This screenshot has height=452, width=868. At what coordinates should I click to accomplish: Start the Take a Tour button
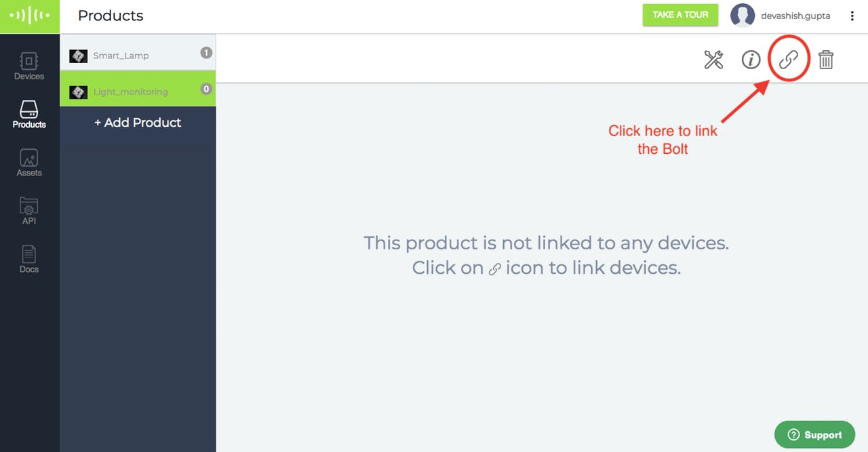(x=680, y=15)
